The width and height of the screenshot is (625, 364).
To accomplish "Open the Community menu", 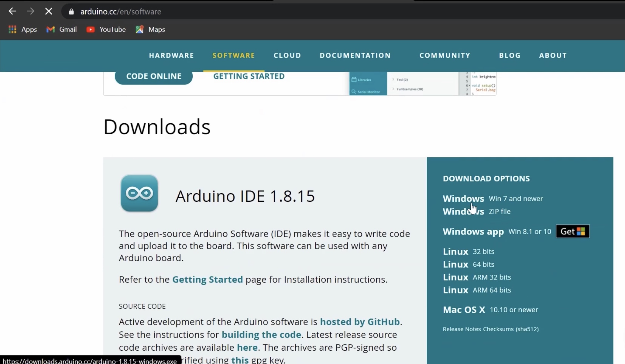I will [x=445, y=55].
